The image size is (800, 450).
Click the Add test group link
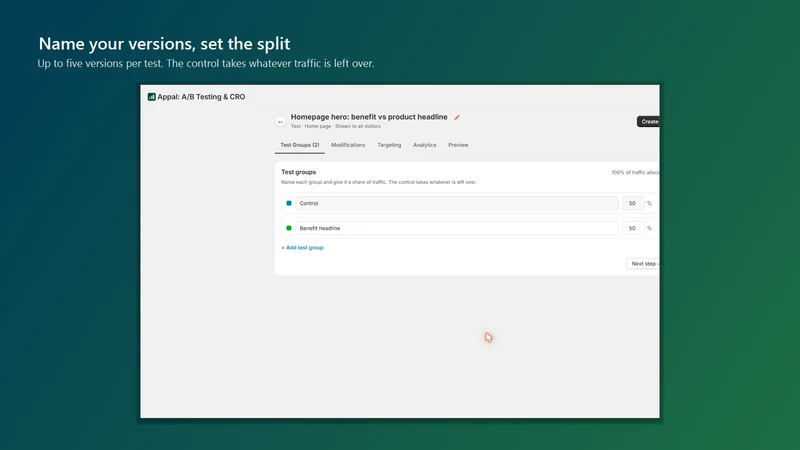303,248
